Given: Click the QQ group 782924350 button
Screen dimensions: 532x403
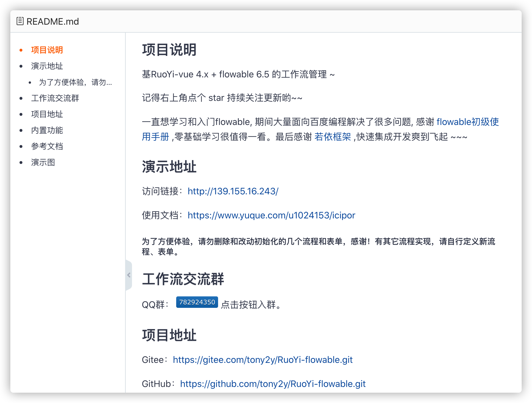Looking at the screenshot, I should click(197, 302).
